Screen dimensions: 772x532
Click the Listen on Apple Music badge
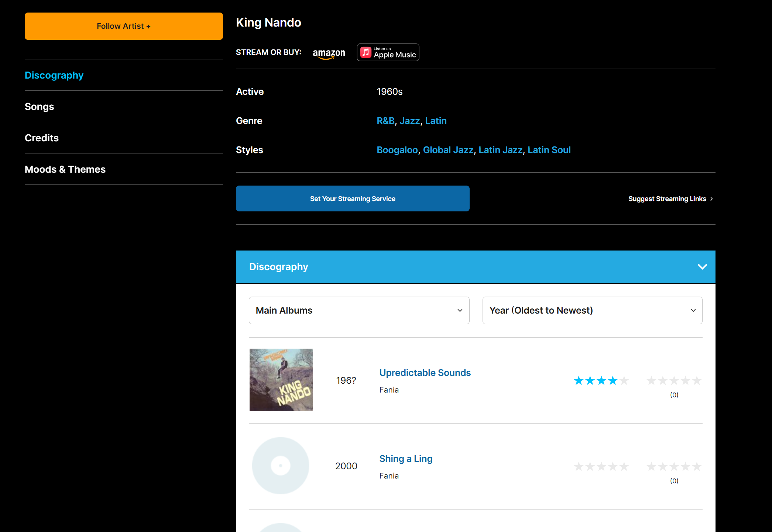click(x=388, y=52)
